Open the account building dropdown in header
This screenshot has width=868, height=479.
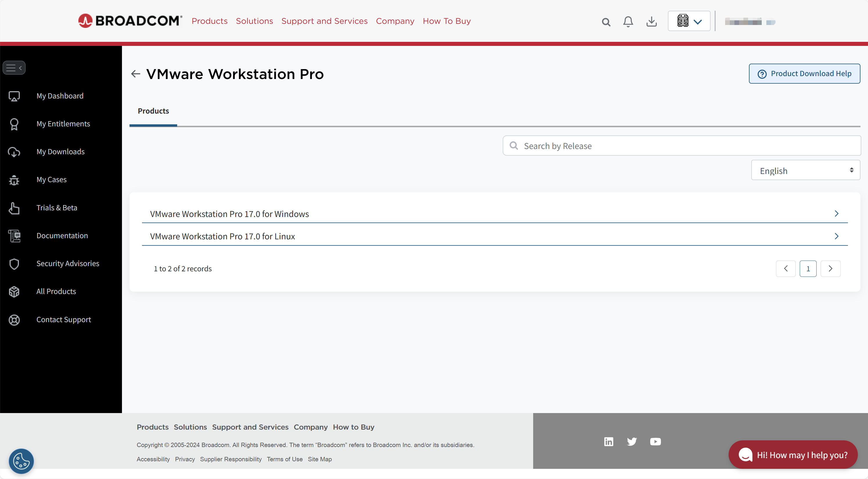689,21
